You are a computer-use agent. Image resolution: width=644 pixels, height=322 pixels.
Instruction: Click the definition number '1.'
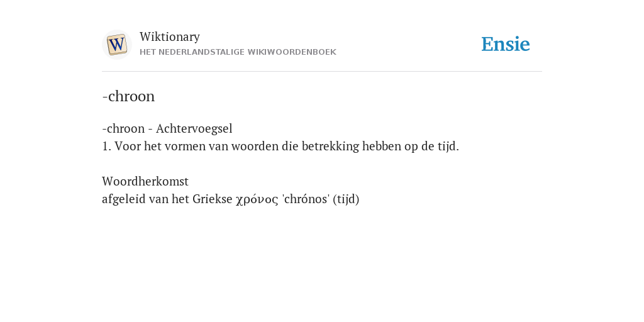coord(106,146)
